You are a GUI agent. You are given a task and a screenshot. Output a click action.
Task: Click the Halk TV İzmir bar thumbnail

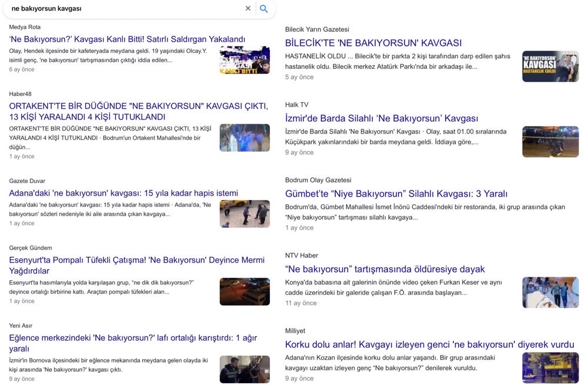(550, 142)
